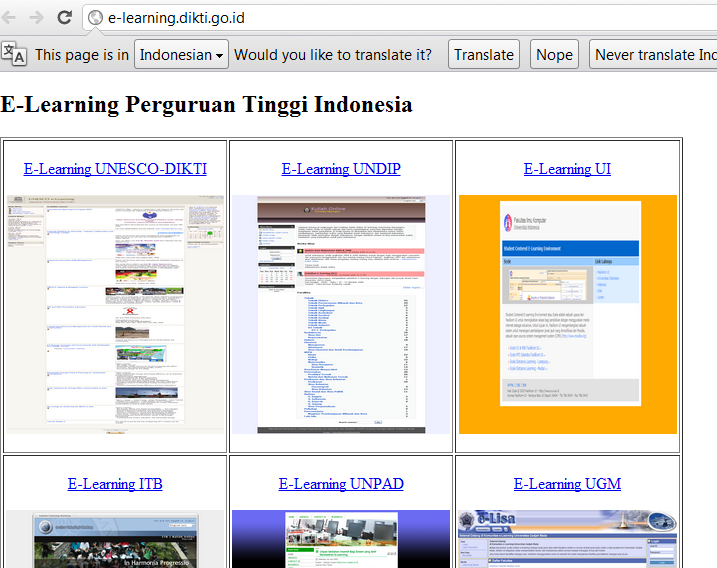Open the E-Learning UNPAD link
Screen dimensions: 717x568
[341, 484]
